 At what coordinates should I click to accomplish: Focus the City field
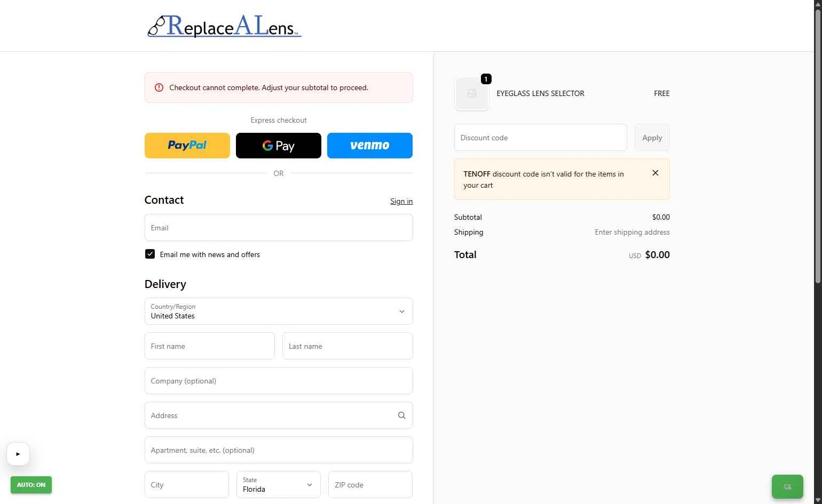pyautogui.click(x=187, y=485)
